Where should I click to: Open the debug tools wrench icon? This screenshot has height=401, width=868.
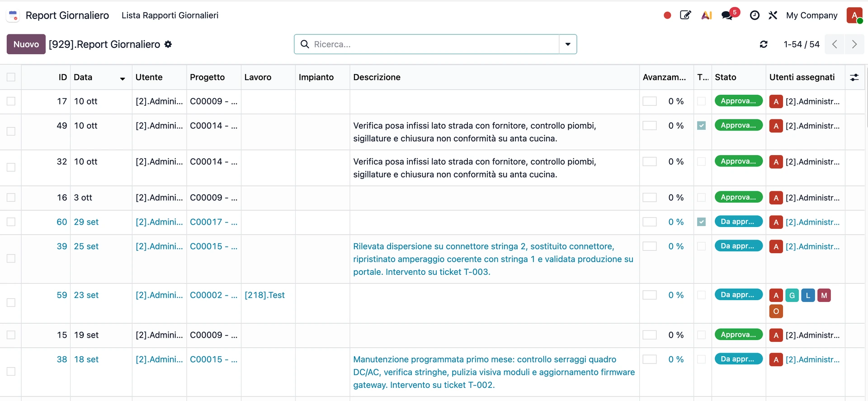click(773, 15)
